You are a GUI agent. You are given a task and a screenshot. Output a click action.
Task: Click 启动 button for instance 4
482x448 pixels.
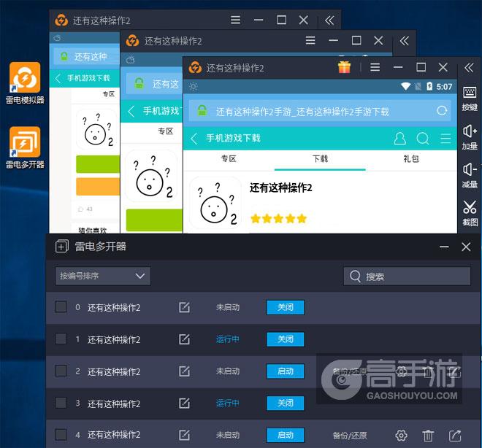(286, 435)
